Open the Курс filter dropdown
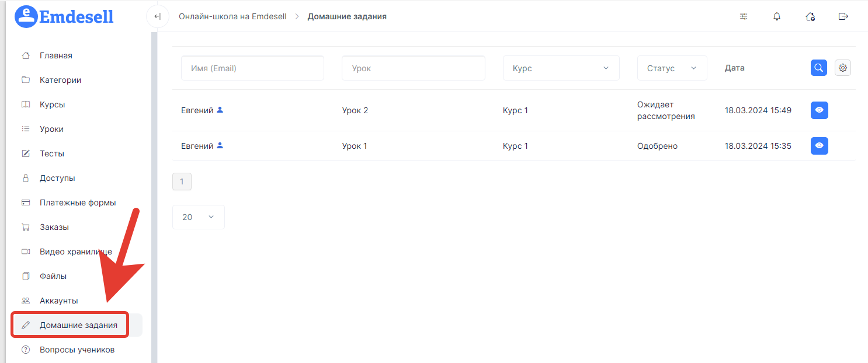868x363 pixels. (561, 68)
